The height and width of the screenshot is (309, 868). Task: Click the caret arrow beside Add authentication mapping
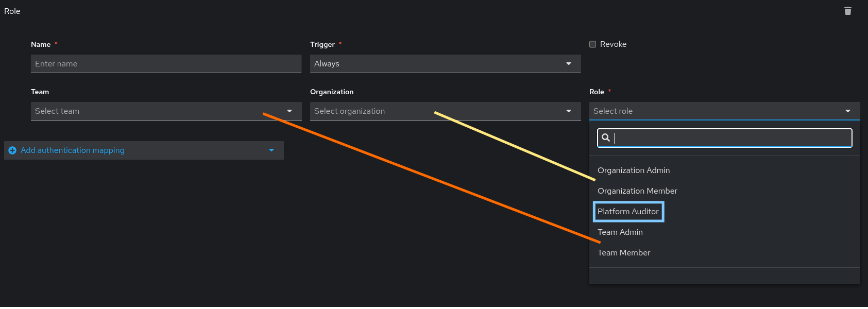click(x=271, y=150)
